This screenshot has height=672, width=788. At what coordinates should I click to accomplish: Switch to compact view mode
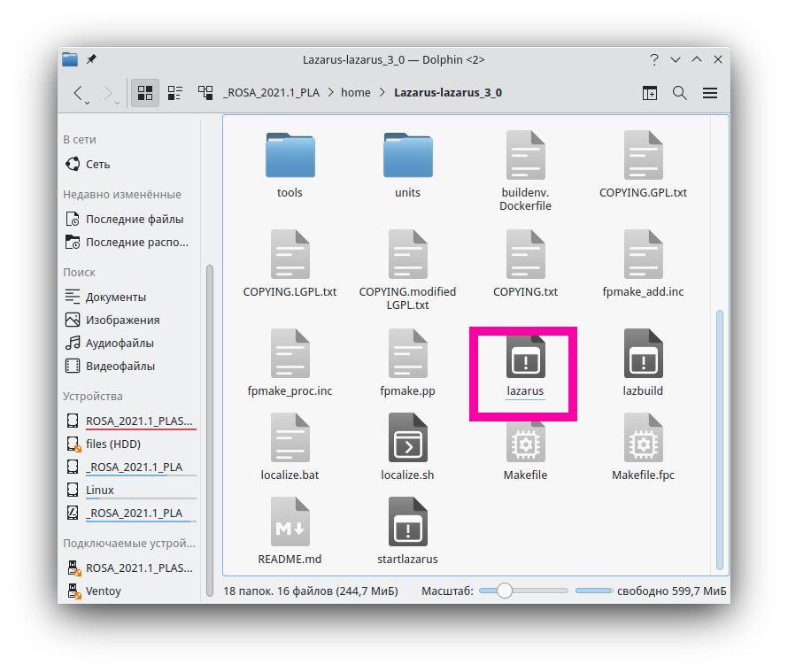point(175,92)
